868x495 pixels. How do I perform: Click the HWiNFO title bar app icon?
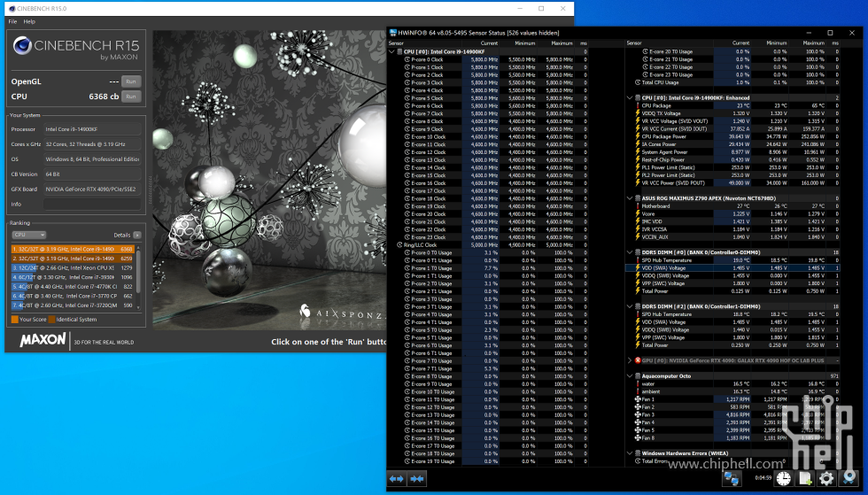pyautogui.click(x=393, y=33)
